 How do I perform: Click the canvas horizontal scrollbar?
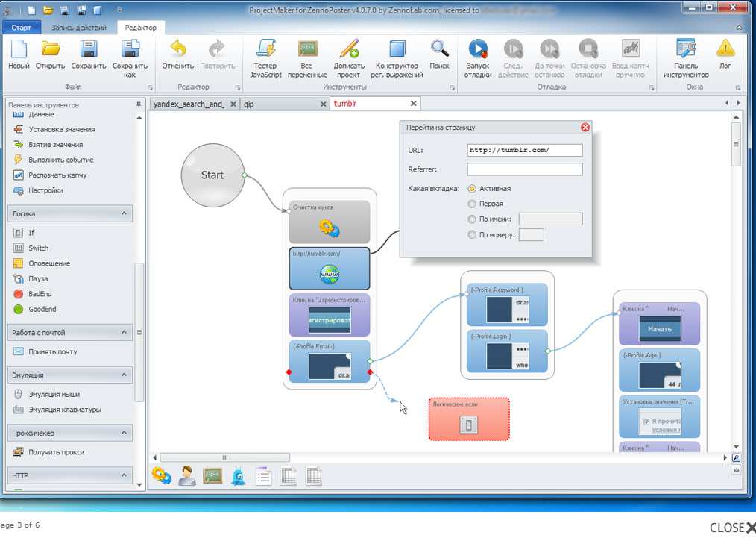[x=194, y=457]
